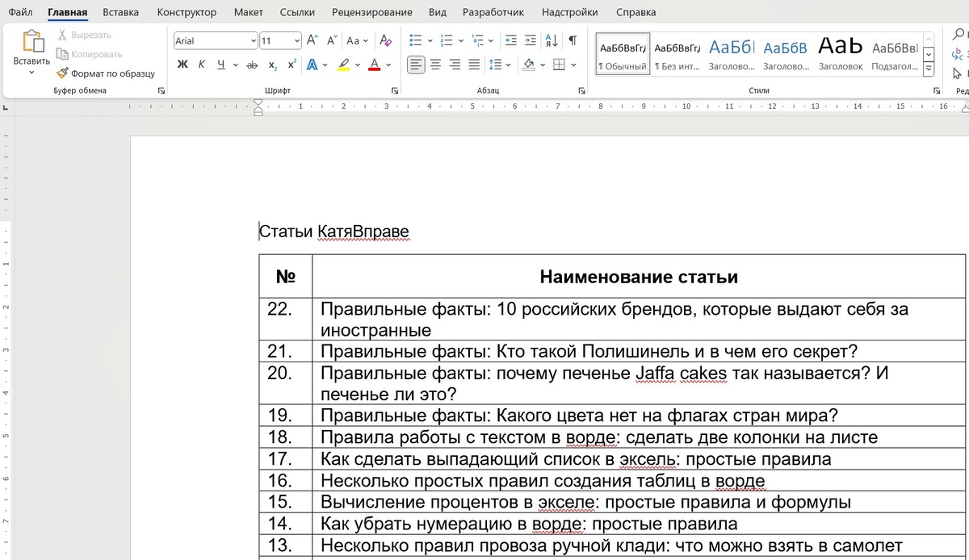Viewport: 969px width, 560px height.
Task: Increase font size with the grow font icon
Action: pos(313,40)
